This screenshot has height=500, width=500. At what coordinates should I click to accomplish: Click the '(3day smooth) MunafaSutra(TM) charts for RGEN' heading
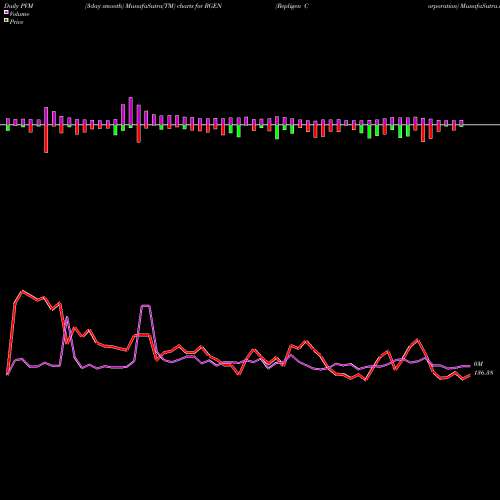tap(153, 6)
